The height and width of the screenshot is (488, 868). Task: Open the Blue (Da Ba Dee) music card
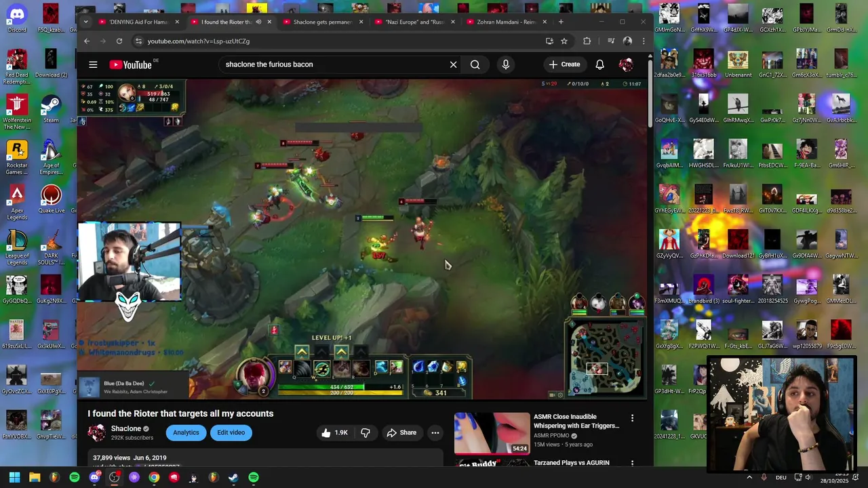132,387
